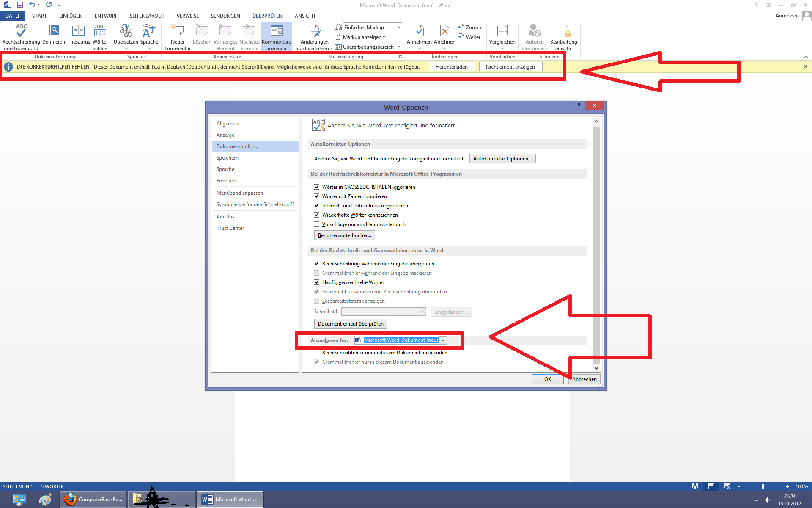The height and width of the screenshot is (508, 812).
Task: Expand the Ausnahmen für document dropdown
Action: click(x=443, y=340)
